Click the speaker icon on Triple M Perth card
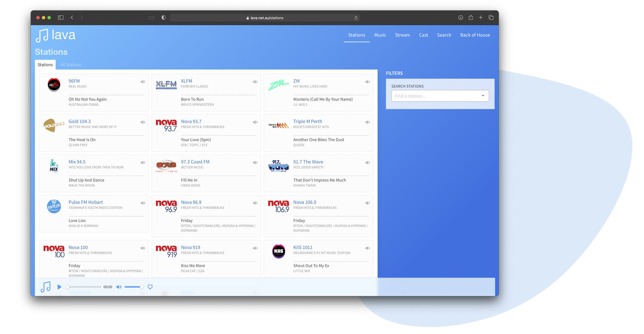The width and height of the screenshot is (644, 334). tap(367, 122)
